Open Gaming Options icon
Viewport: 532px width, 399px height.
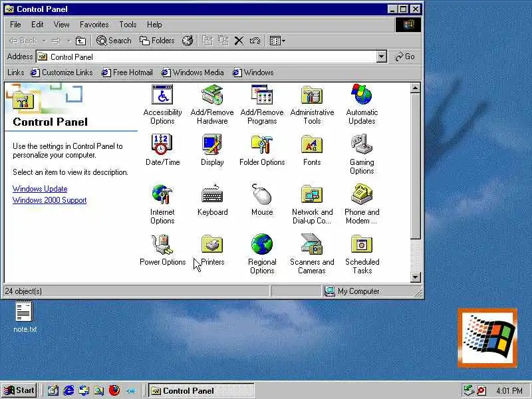[362, 144]
